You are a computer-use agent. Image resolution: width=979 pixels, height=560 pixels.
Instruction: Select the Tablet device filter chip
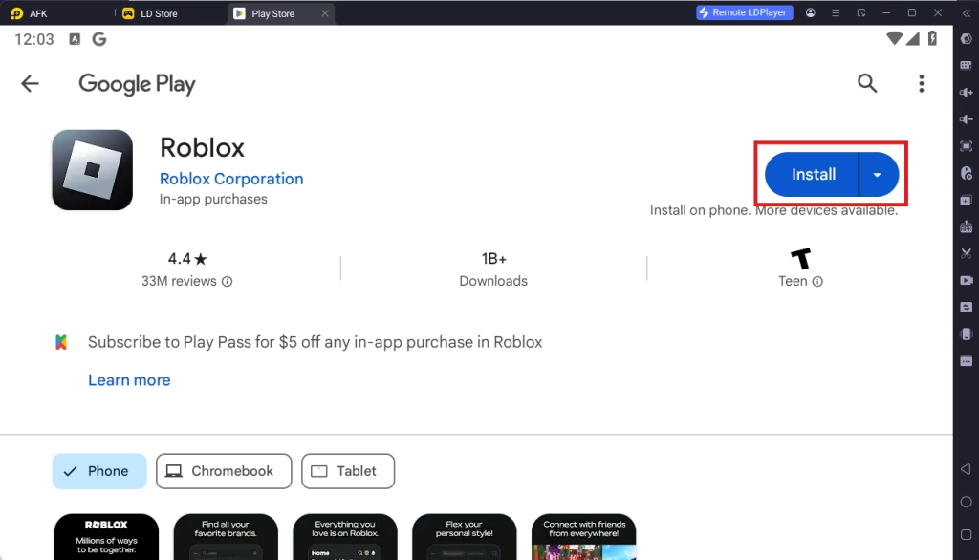(348, 471)
